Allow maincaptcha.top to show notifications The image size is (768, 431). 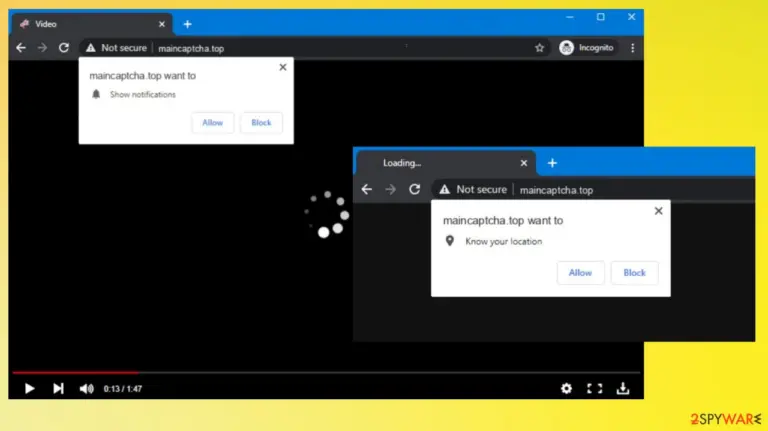click(x=213, y=122)
